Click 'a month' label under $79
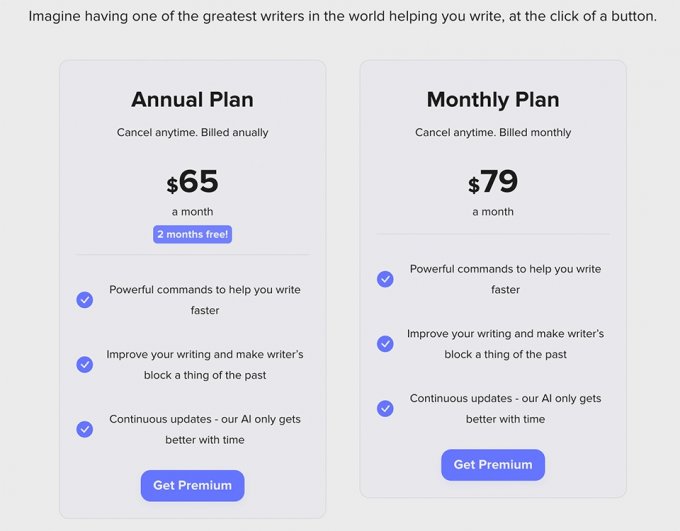Viewport: 680px width, 531px height. coord(493,212)
